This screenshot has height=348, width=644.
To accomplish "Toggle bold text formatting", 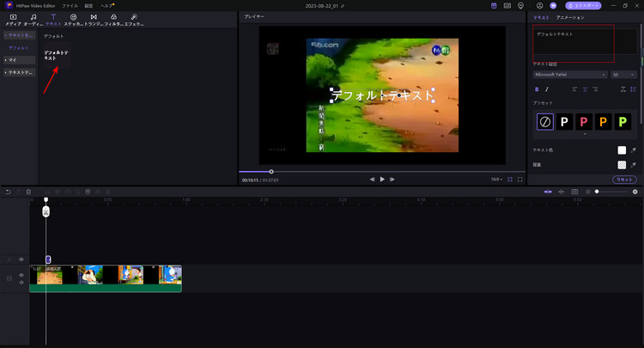I will click(537, 89).
